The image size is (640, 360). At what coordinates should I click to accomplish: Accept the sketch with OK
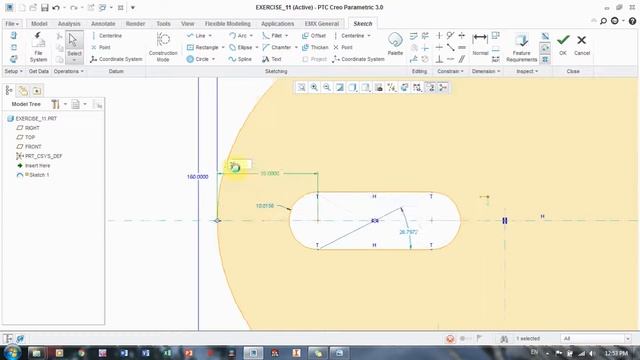563,45
